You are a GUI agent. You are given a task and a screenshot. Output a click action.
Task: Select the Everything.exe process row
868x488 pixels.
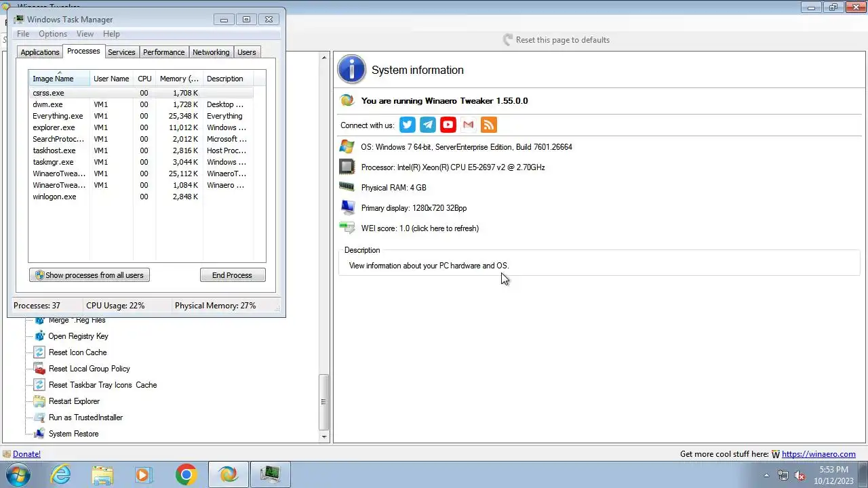(141, 116)
